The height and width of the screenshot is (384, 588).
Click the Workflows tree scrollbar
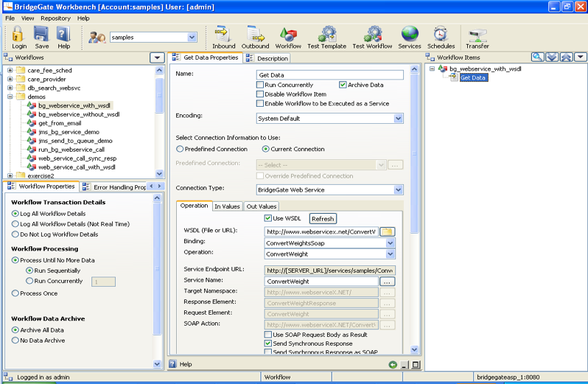[x=159, y=95]
